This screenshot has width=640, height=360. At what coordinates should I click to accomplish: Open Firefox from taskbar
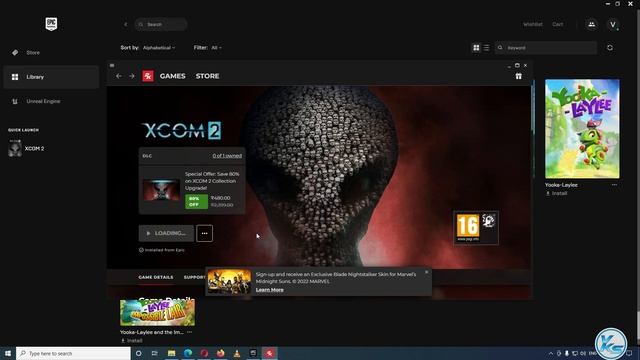(220, 353)
